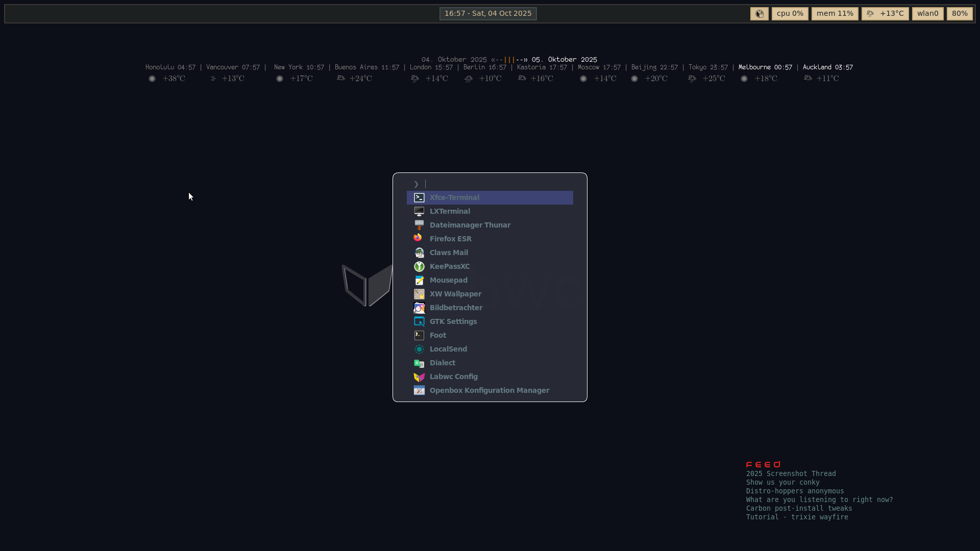Start Foot terminal entry
The image size is (980, 551).
(437, 335)
